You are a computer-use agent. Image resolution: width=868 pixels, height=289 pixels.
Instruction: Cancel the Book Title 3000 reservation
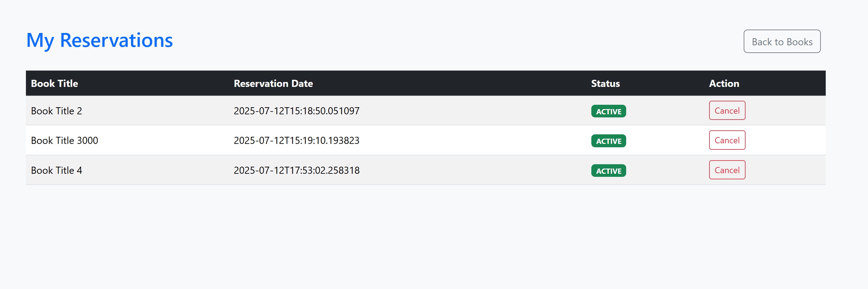727,140
